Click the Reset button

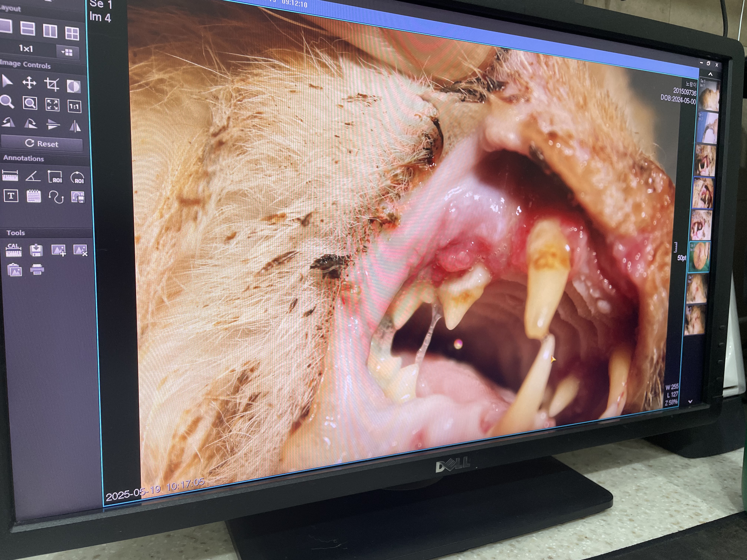tap(41, 144)
